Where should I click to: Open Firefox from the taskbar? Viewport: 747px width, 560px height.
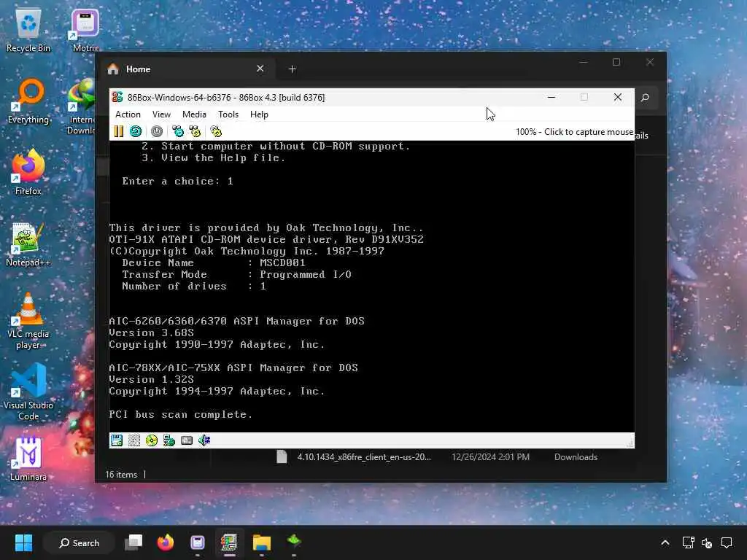tap(166, 542)
